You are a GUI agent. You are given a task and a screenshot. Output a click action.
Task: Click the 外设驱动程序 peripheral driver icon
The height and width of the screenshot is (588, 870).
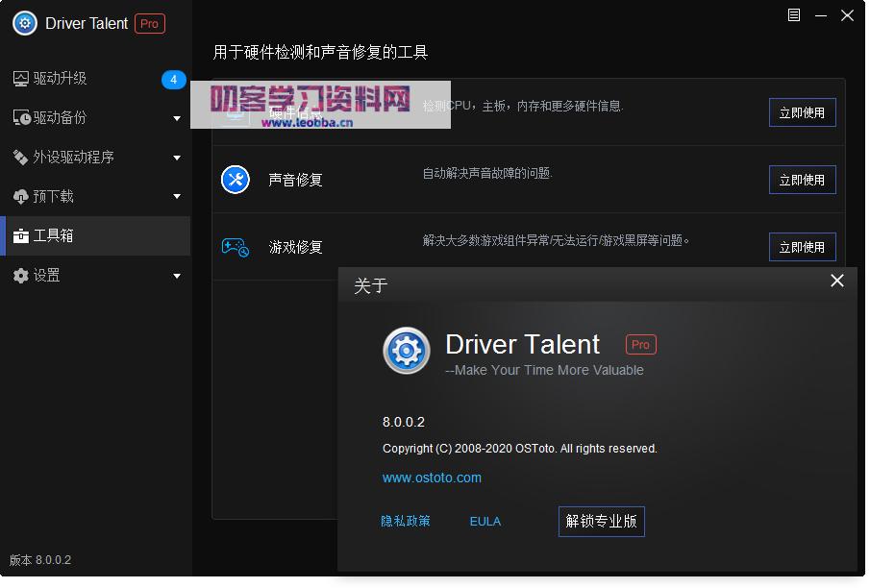point(23,158)
